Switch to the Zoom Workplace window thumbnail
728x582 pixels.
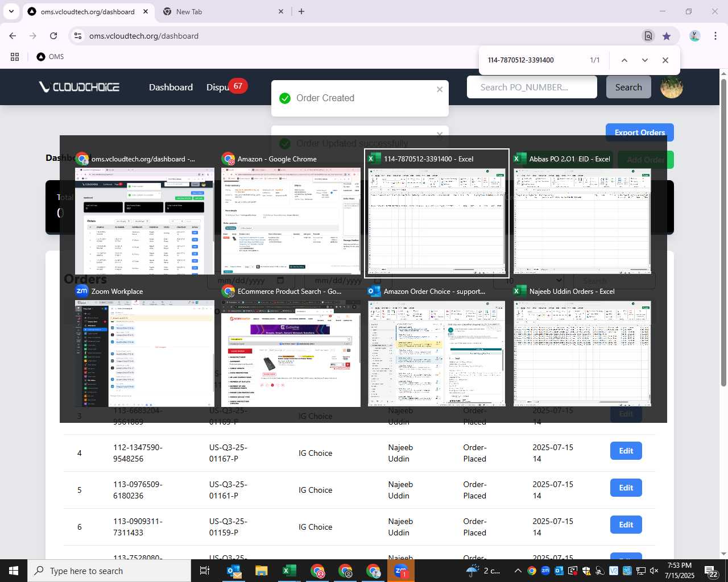(x=144, y=346)
